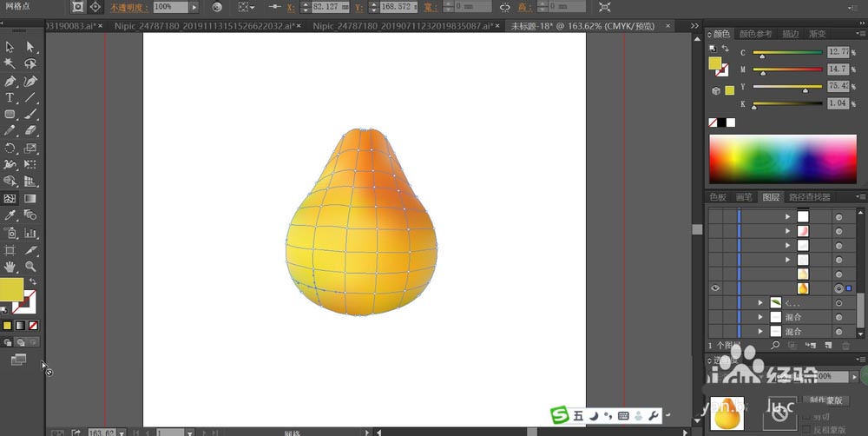Screen dimensions: 868x436
Task: Select the Pencil tool
Action: (10, 131)
